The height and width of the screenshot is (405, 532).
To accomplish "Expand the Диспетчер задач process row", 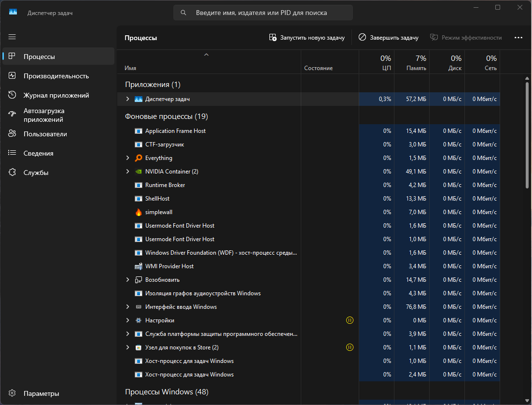I will (127, 99).
